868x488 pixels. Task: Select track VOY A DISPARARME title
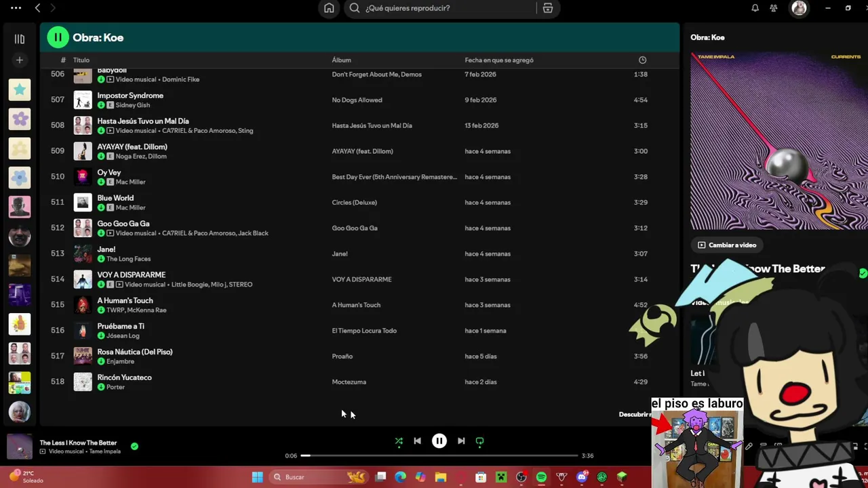tap(131, 275)
